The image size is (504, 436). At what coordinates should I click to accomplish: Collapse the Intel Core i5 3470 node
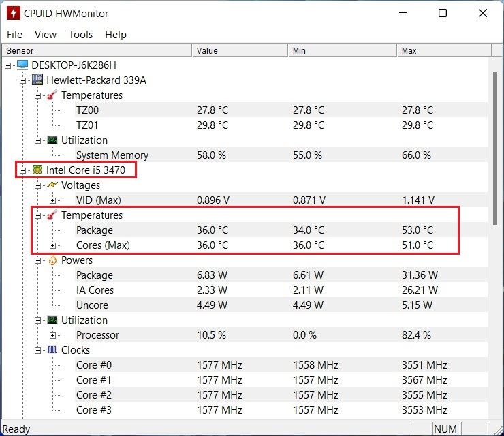point(22,170)
